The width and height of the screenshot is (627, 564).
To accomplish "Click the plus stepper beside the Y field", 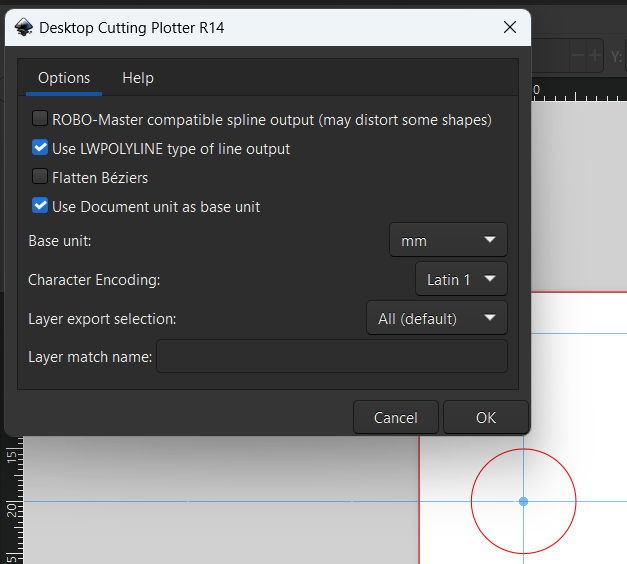I will (595, 55).
